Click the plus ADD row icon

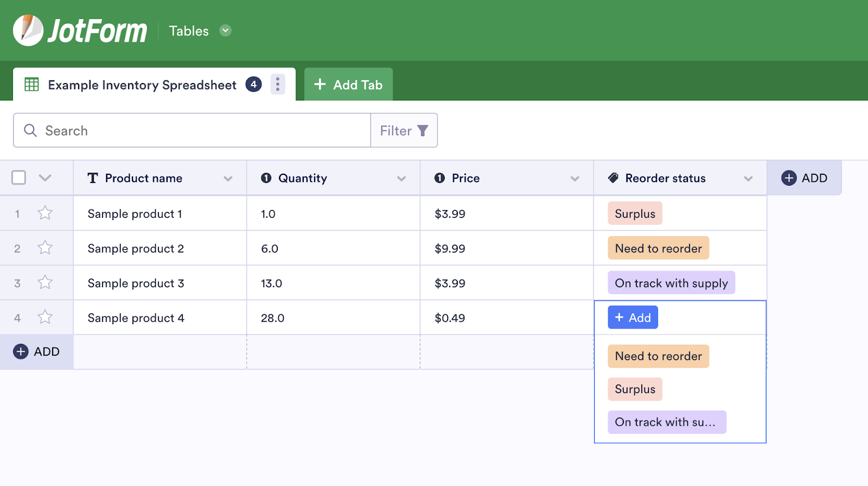(x=21, y=351)
